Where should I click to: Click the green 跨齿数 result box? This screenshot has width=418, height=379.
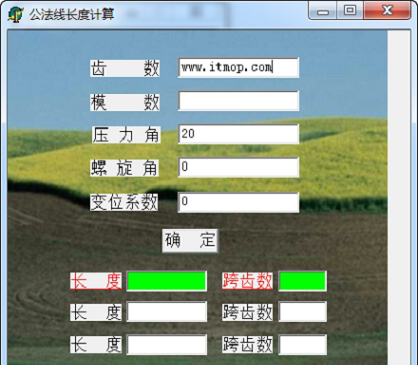point(303,281)
